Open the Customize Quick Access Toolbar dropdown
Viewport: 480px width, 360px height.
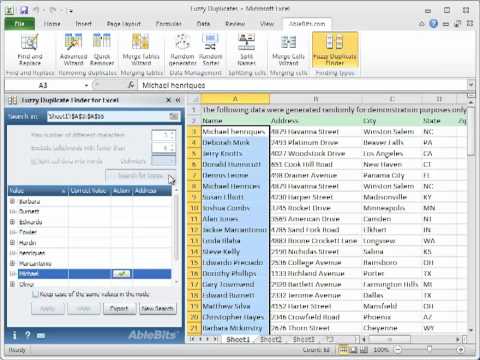coord(70,11)
